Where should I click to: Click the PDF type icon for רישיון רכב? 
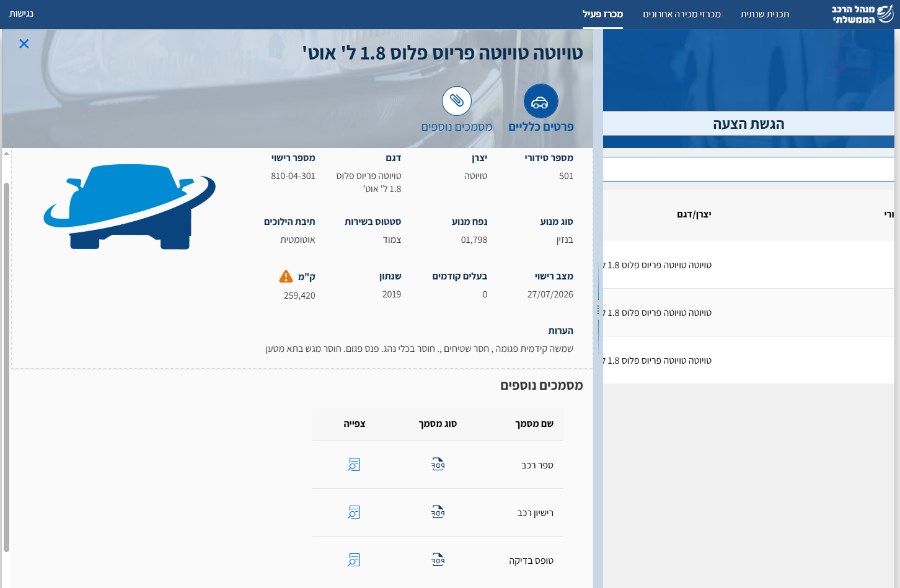(x=438, y=512)
